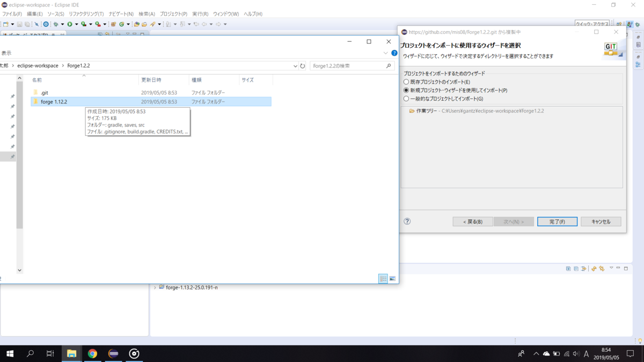644x362 pixels.
Task: Open the Java perspective icon top right
Action: [630, 24]
